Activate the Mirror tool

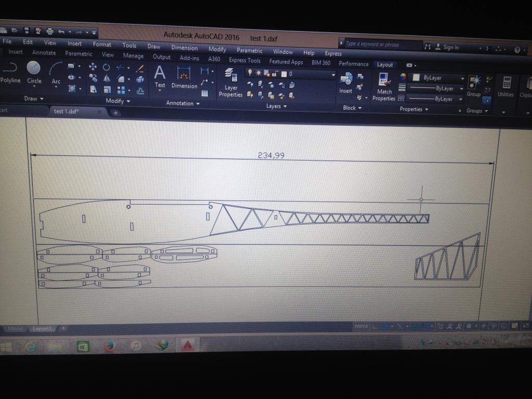tap(107, 79)
